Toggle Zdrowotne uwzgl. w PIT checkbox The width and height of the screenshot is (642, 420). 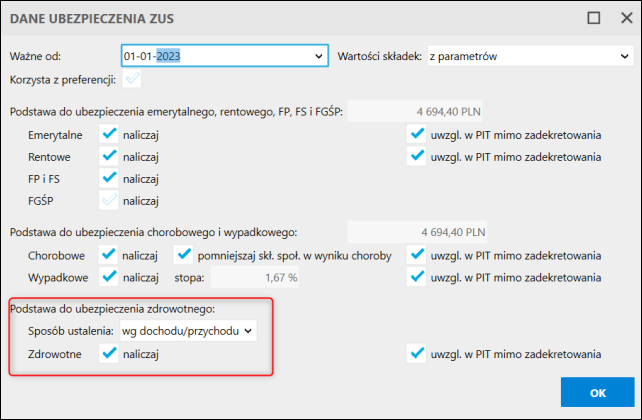tap(416, 354)
